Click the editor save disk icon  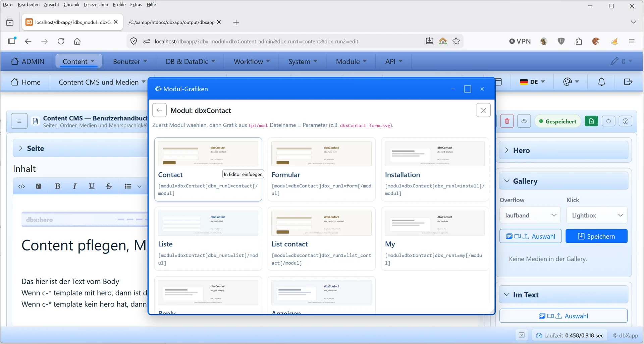click(39, 186)
